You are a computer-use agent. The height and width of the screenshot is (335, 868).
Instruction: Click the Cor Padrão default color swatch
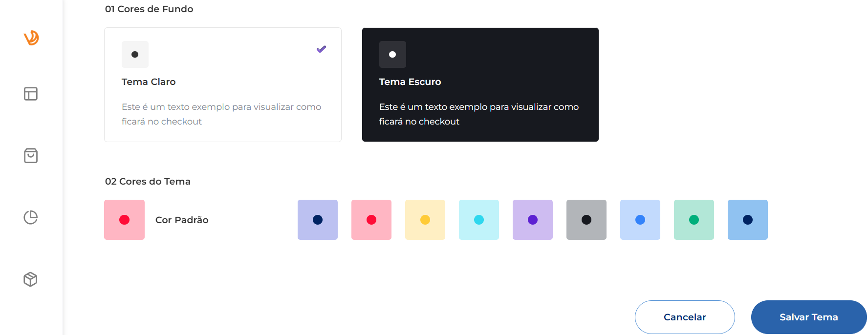coord(124,220)
